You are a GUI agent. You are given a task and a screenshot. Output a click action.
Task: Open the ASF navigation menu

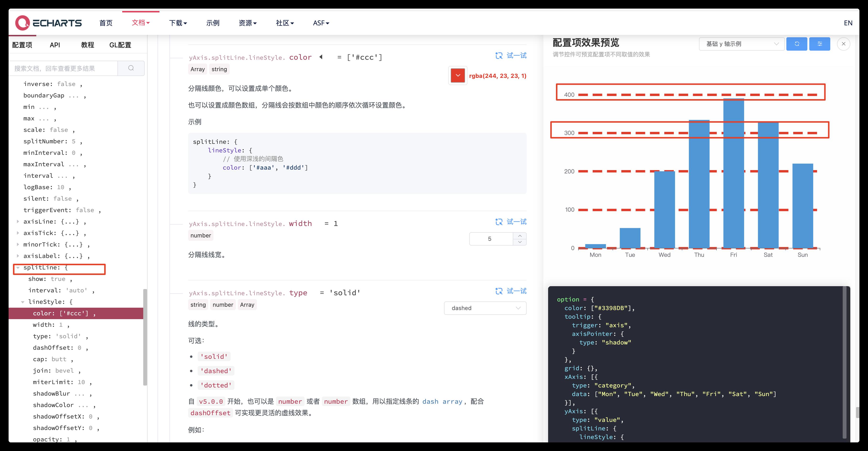(x=321, y=23)
